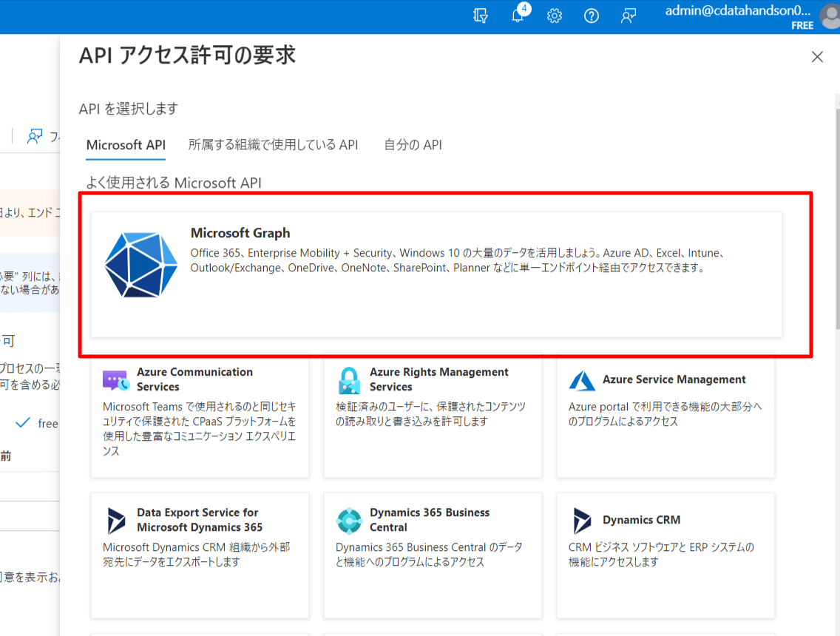Click the 'API アクセス許可の要求' panel title
840x636 pixels.
click(x=187, y=55)
